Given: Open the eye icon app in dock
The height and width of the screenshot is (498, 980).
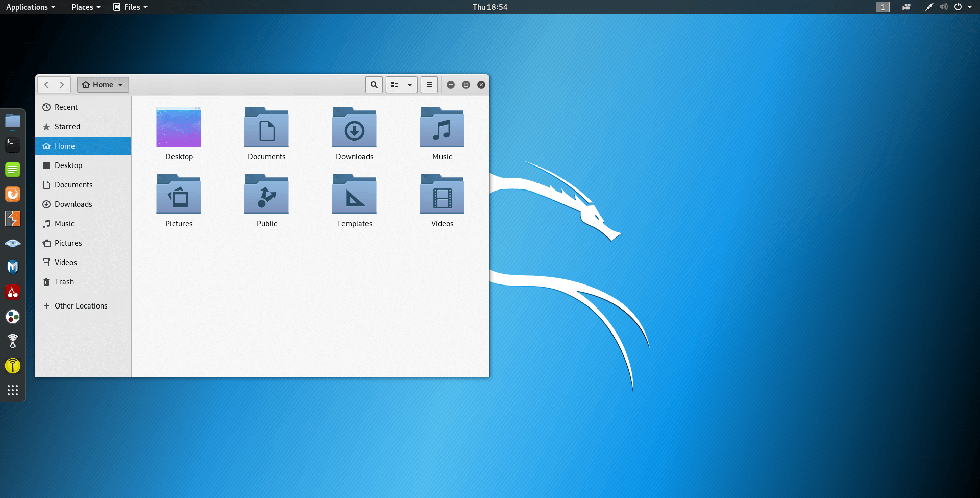Looking at the screenshot, I should 13,243.
